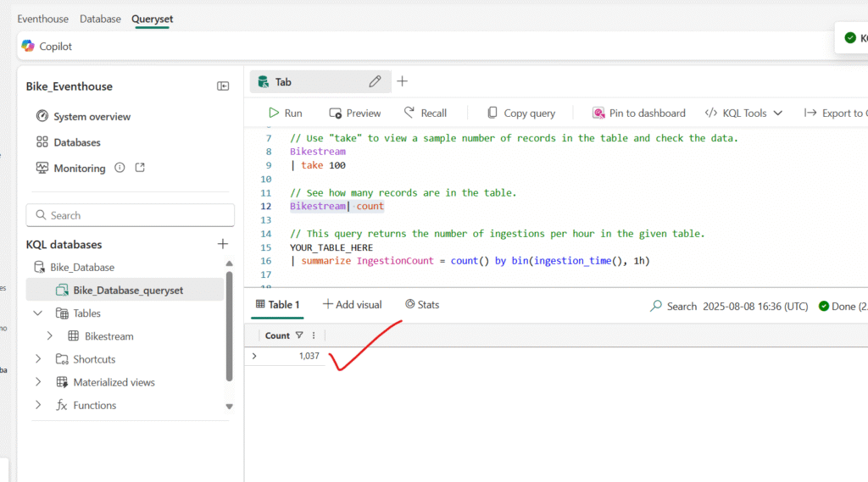The image size is (868, 482).
Task: Filter the Count column
Action: [299, 335]
